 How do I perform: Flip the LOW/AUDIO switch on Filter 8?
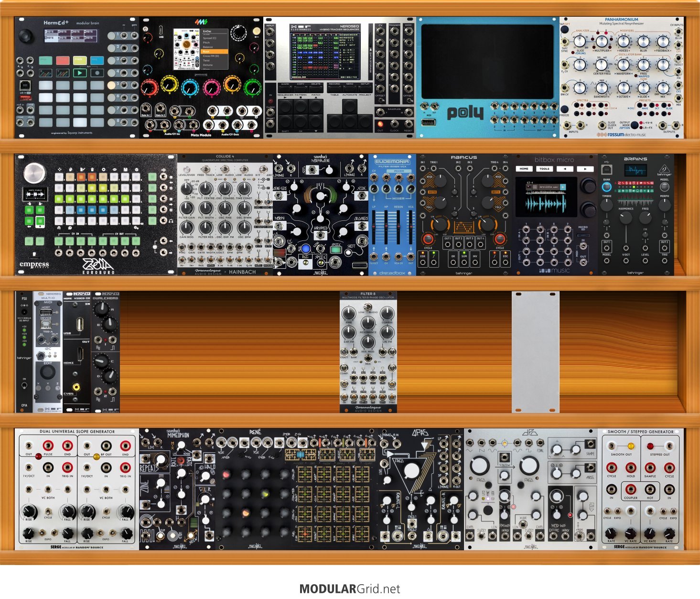pyautogui.click(x=367, y=307)
